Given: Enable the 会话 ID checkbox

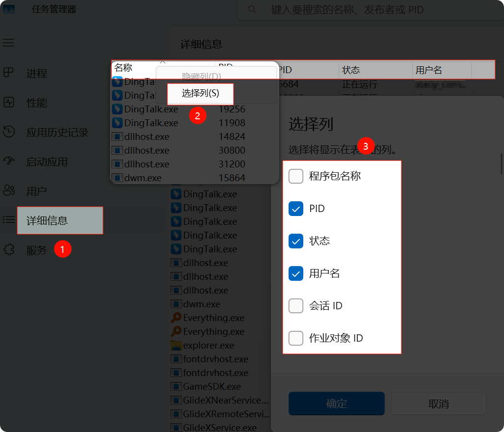Looking at the screenshot, I should click(x=296, y=306).
